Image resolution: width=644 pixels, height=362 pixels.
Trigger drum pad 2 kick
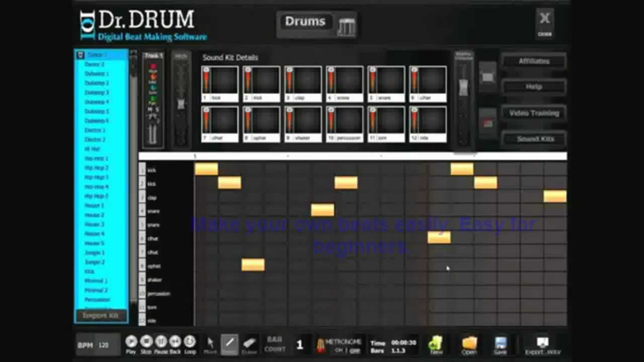point(262,83)
